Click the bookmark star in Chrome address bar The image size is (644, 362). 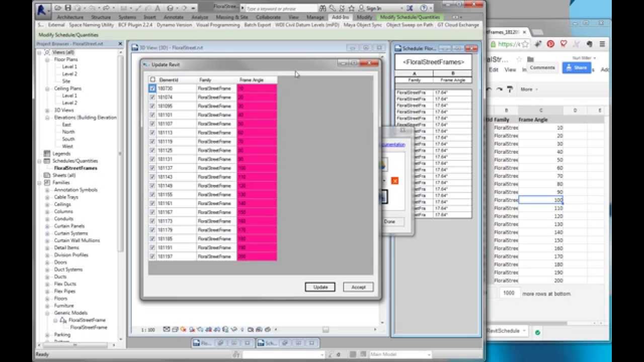(x=525, y=44)
